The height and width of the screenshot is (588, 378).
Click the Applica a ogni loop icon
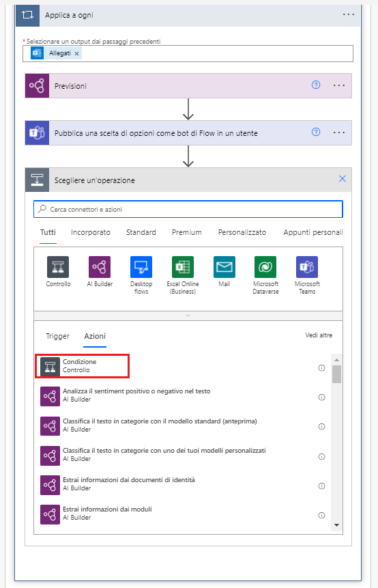pos(27,15)
